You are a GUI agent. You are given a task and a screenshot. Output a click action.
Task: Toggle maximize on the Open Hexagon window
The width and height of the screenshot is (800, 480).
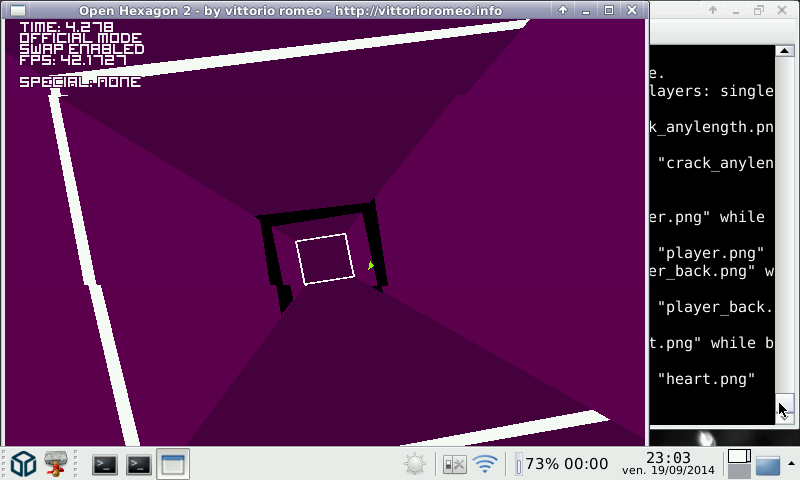610,10
